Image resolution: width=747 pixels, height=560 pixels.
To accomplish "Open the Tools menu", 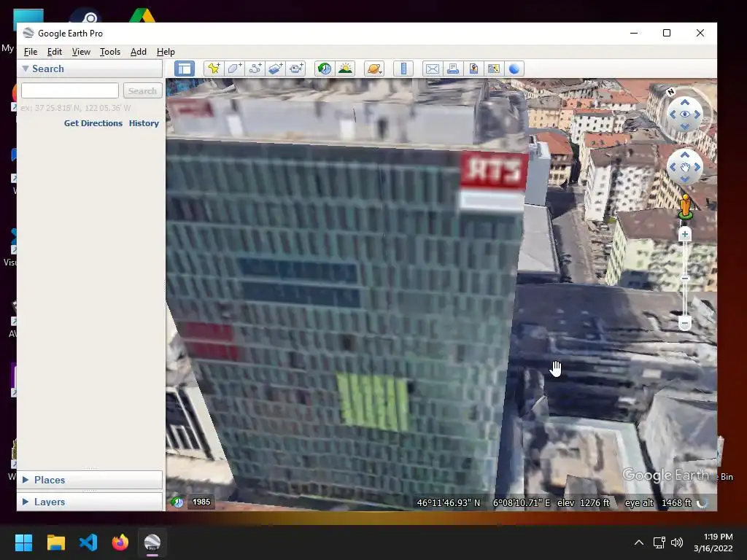I will [x=110, y=52].
